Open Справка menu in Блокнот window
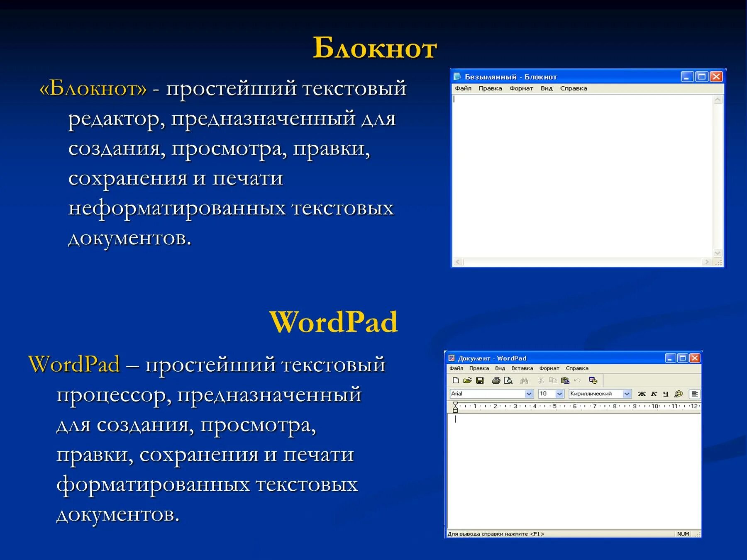Viewport: 747px width, 560px height. pos(574,88)
